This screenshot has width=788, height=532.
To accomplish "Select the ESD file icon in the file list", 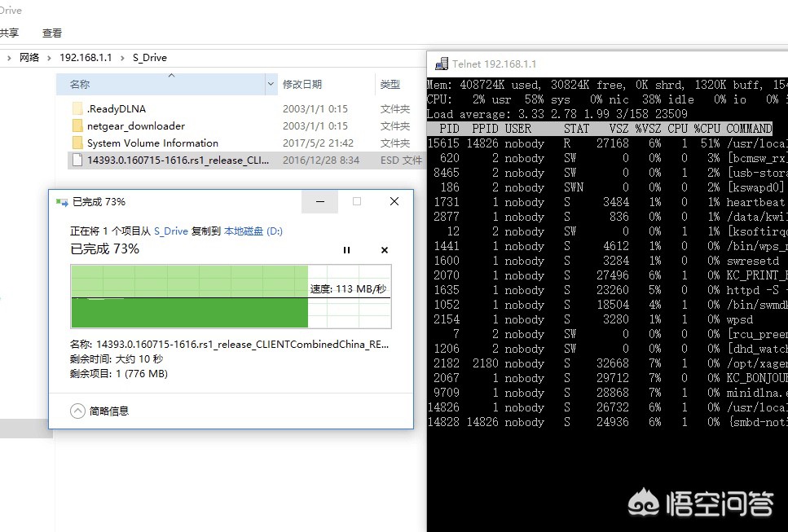I will click(x=77, y=160).
